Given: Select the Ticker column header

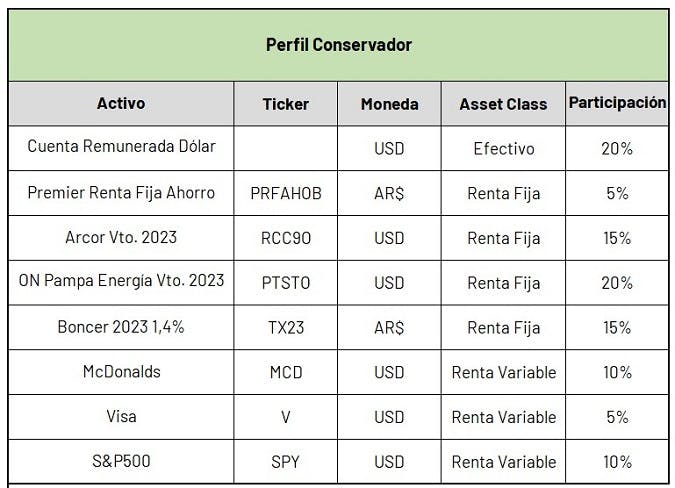Looking at the screenshot, I should (286, 104).
